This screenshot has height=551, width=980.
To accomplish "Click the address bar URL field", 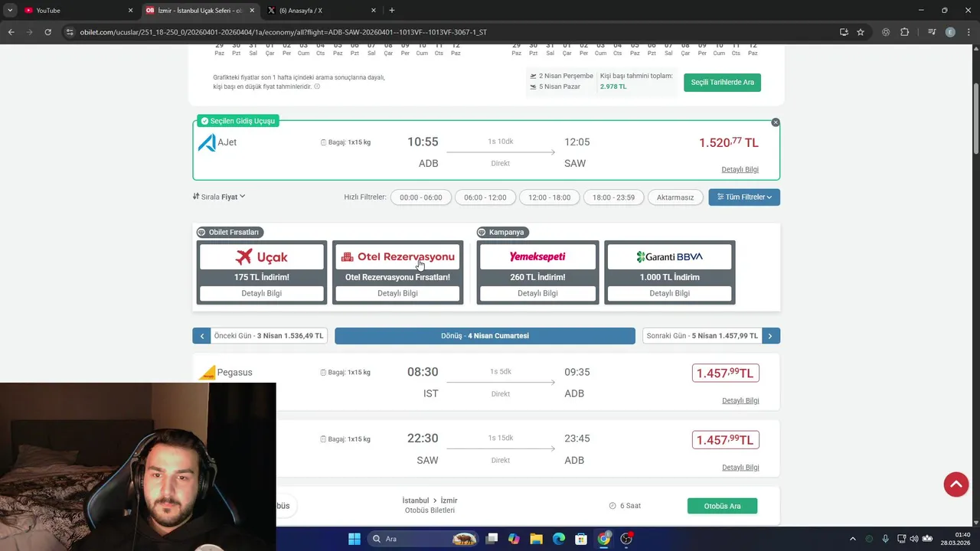I will click(452, 32).
